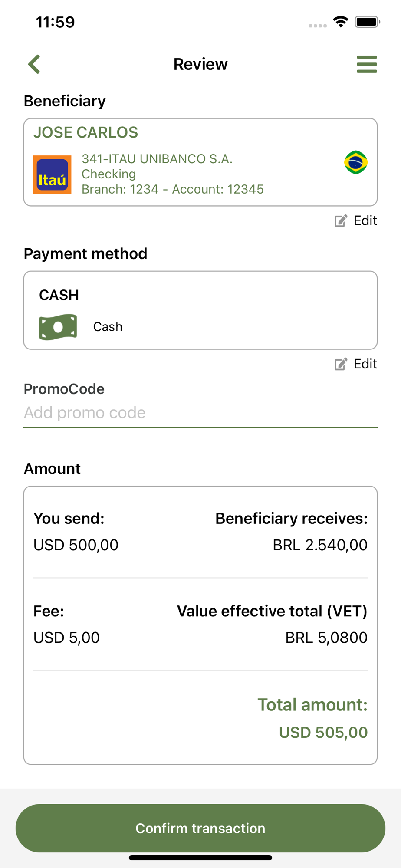Focus the Add promo code field
Viewport: 401px width, 868px height.
pos(200,413)
